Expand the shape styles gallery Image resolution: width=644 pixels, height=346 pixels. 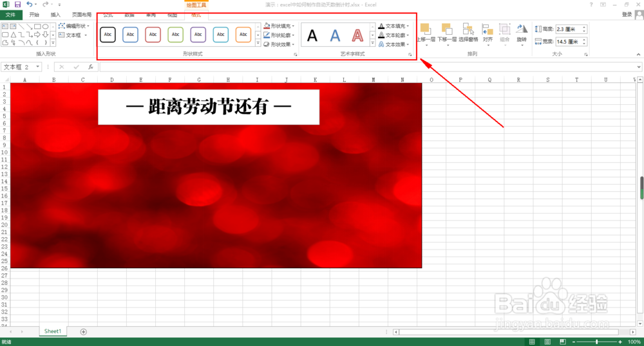pyautogui.click(x=258, y=43)
